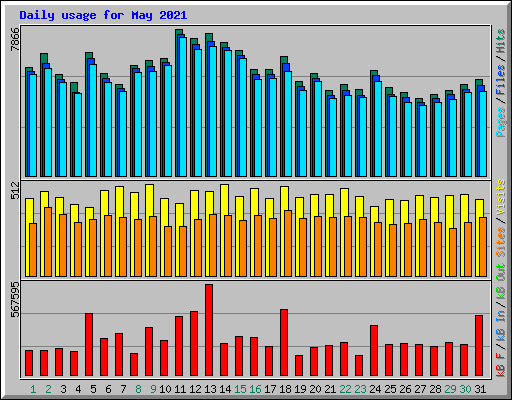The height and width of the screenshot is (400, 512).
Task: Click the red kB bar for day 8
Action: click(134, 364)
